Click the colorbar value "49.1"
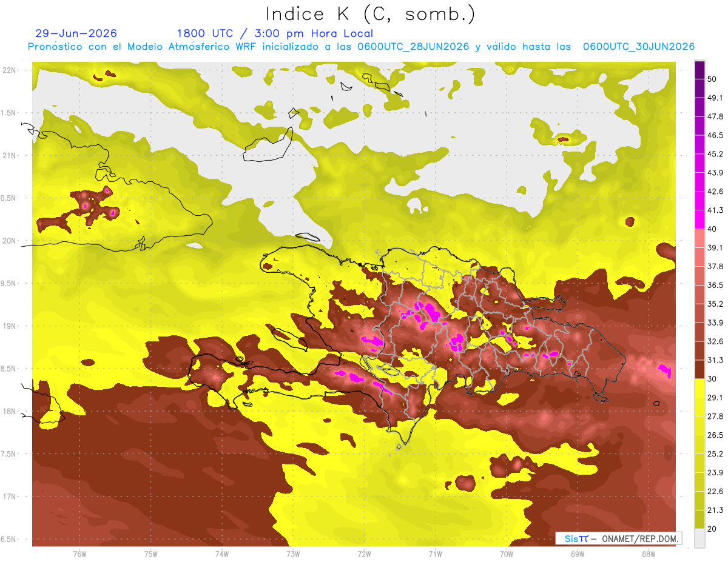The image size is (728, 562). pos(715,98)
